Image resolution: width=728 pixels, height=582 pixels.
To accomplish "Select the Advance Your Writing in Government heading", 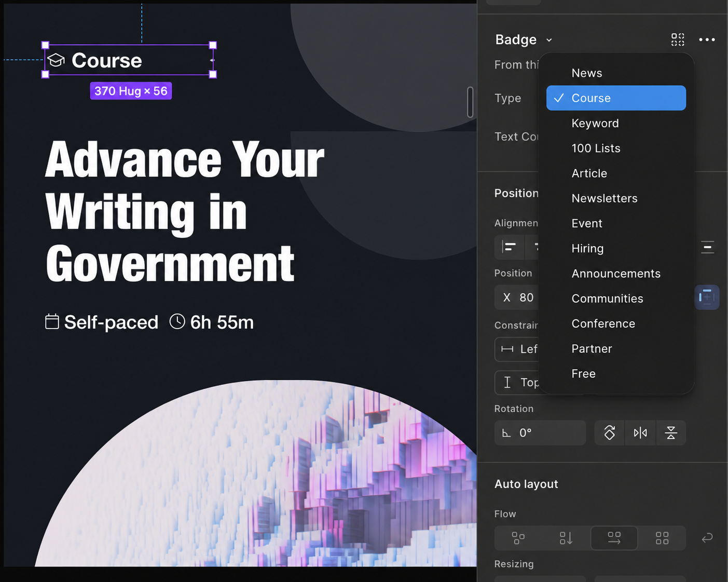I will 185,211.
